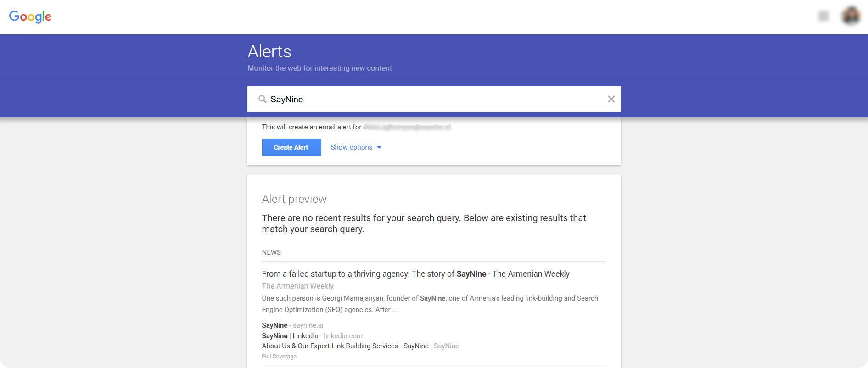
Task: Click the NEWS section label
Action: (271, 252)
